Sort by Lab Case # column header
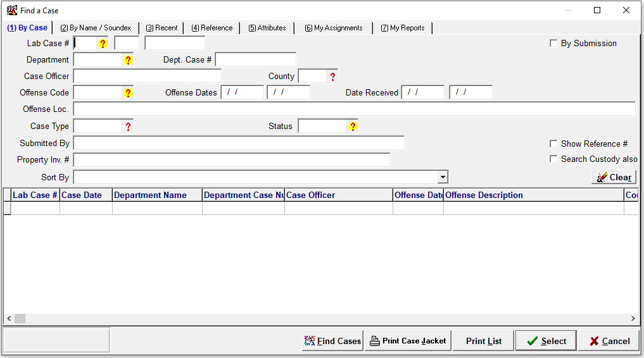This screenshot has height=358, width=644. [35, 195]
